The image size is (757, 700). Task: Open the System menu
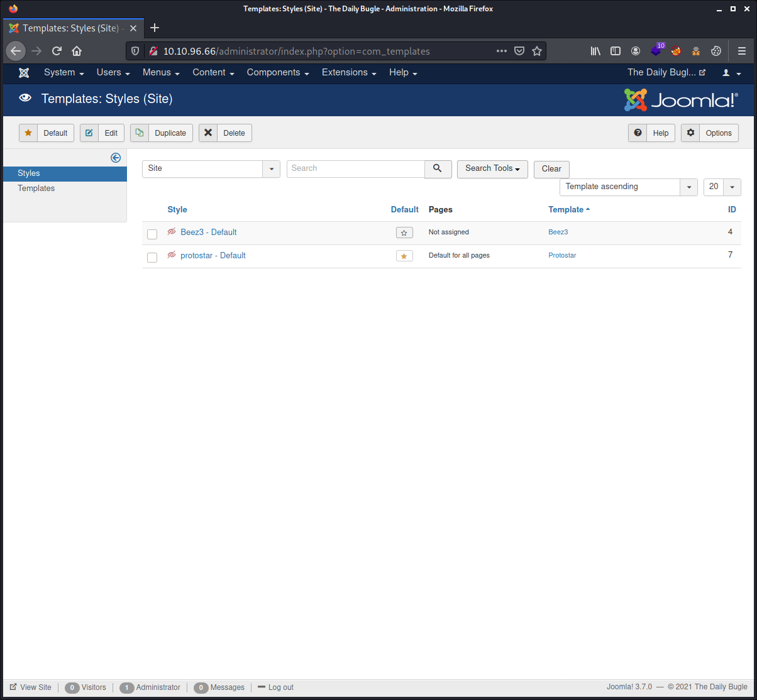pyautogui.click(x=64, y=73)
